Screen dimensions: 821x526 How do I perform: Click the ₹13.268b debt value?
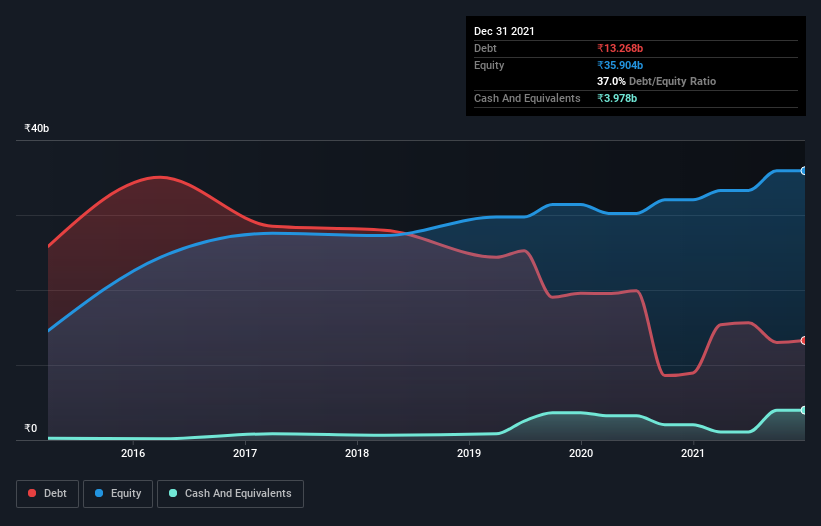coord(620,48)
